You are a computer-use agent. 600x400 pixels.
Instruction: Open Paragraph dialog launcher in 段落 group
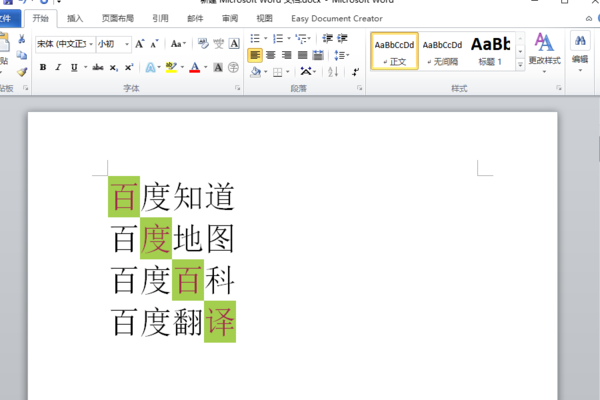(x=359, y=88)
